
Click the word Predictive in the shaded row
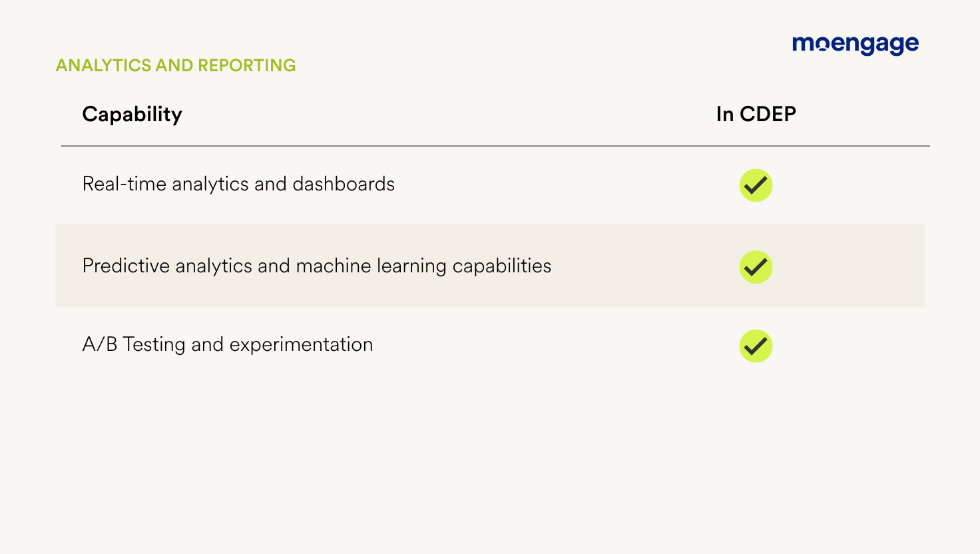(x=126, y=266)
